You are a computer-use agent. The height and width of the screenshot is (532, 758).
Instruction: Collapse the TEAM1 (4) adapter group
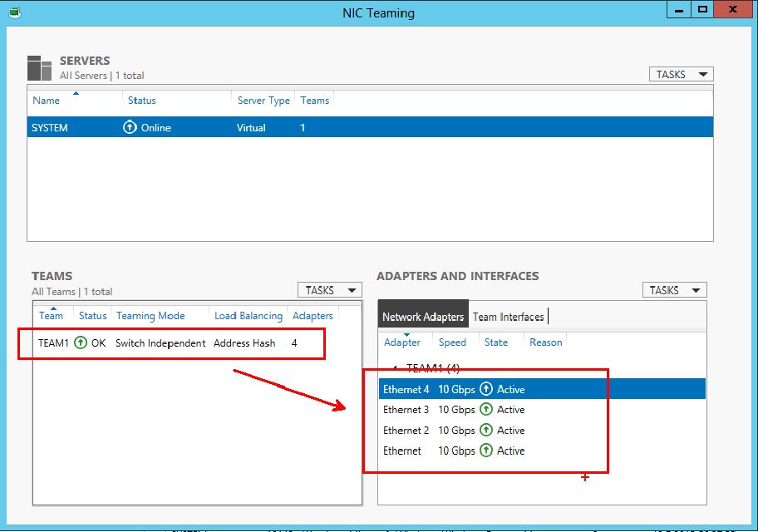pos(396,368)
